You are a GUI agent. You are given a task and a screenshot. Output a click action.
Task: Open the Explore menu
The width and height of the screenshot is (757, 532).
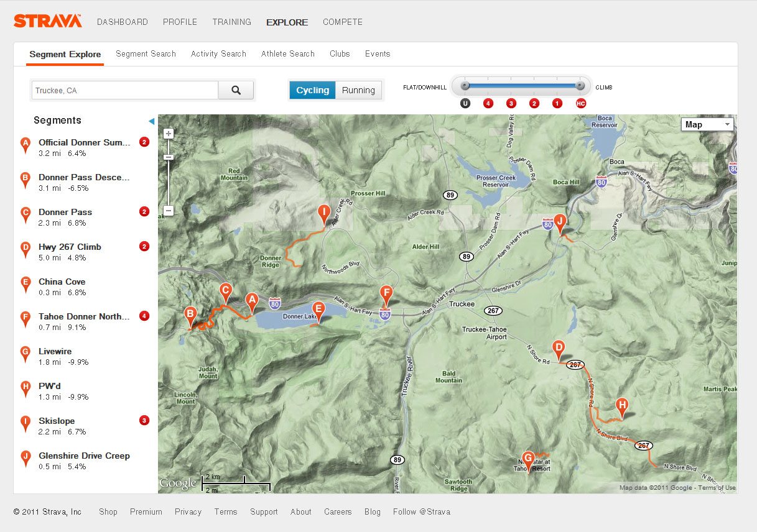coord(287,22)
